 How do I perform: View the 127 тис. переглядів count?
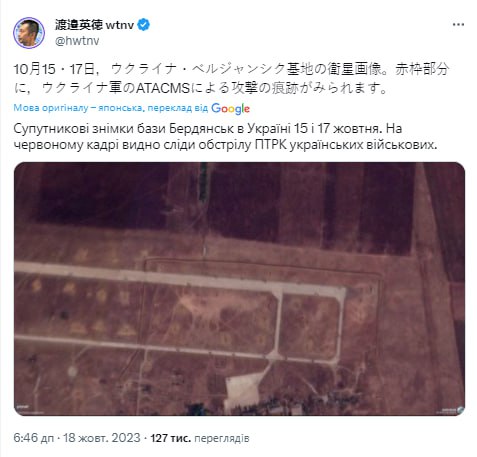[x=200, y=438]
